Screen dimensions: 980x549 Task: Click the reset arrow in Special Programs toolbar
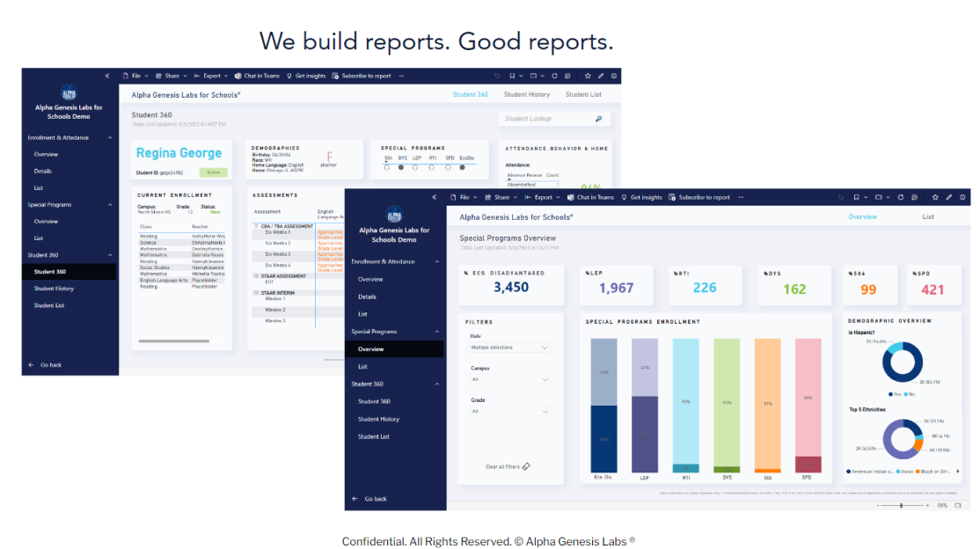click(841, 197)
